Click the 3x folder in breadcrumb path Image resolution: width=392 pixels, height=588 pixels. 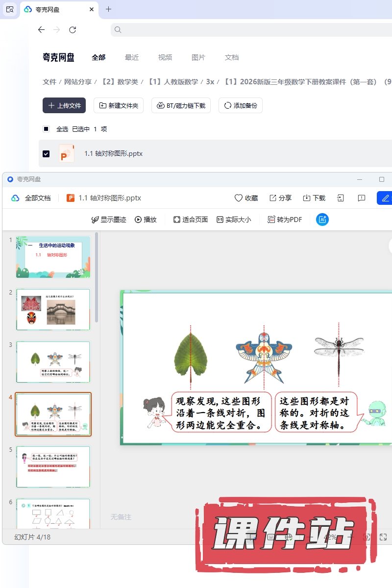coord(210,82)
